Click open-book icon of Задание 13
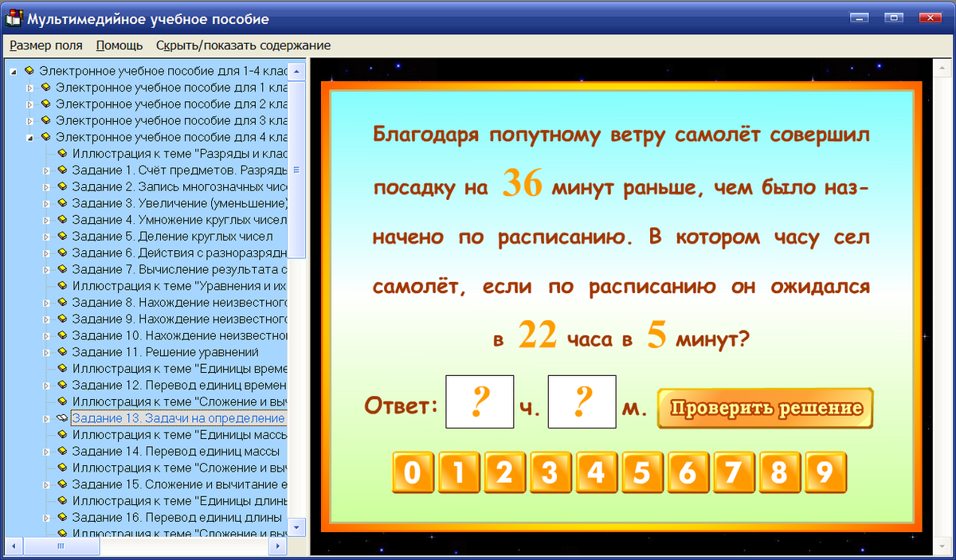 tap(62, 418)
